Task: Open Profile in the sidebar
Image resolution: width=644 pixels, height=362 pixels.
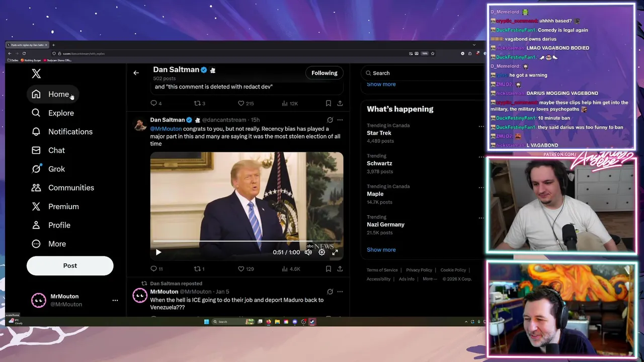Action: [51, 225]
